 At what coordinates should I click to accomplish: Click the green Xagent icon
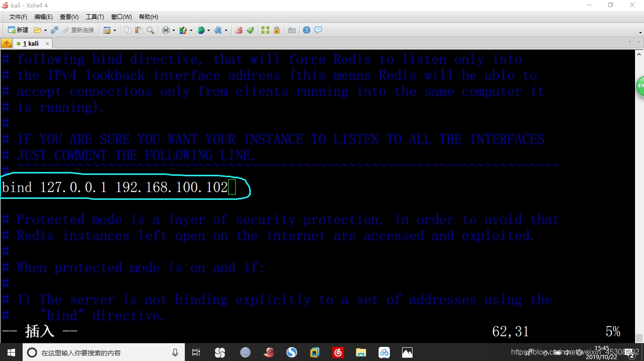[250, 30]
